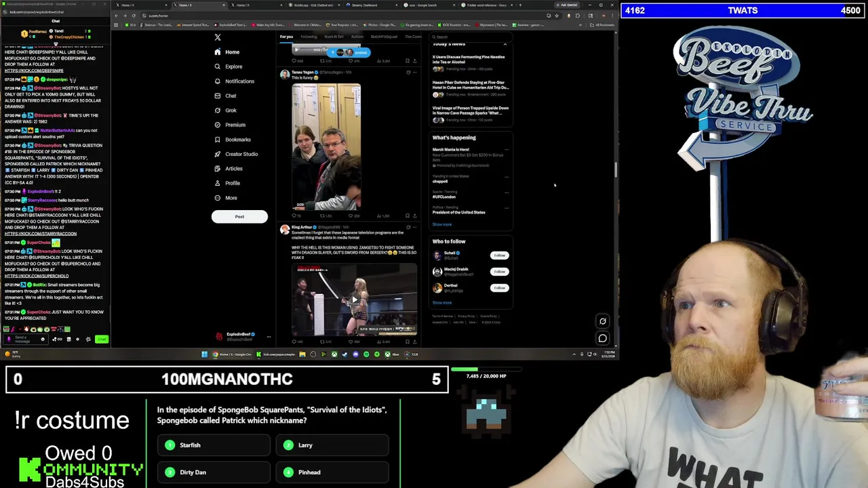Screen dimensions: 868x488
Task: Open options for March Mania promoted trend
Action: (x=507, y=150)
